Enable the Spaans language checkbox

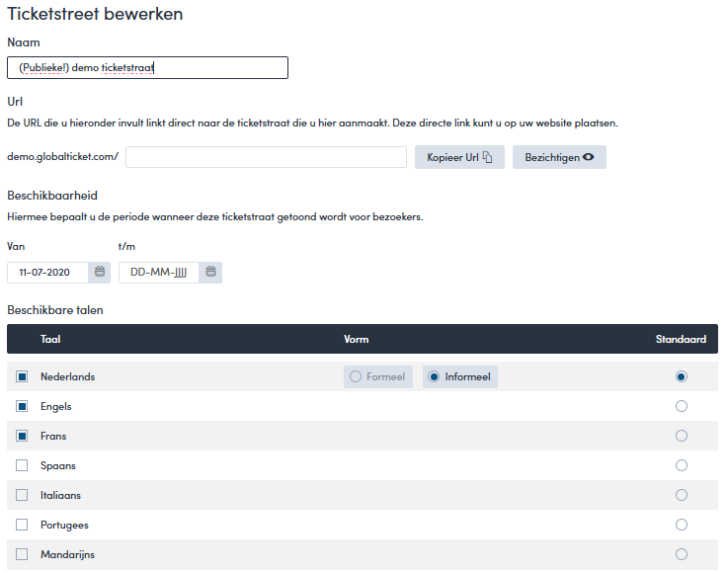tap(22, 465)
